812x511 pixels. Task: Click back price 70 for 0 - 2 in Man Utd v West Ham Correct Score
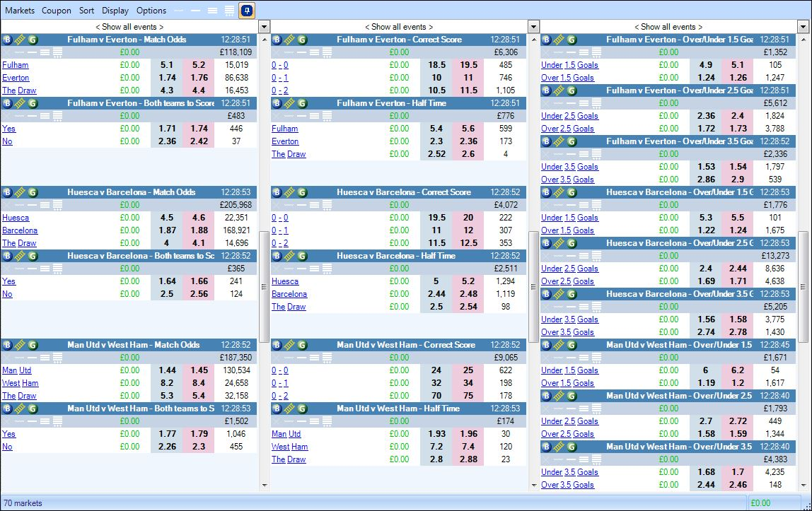pyautogui.click(x=436, y=396)
